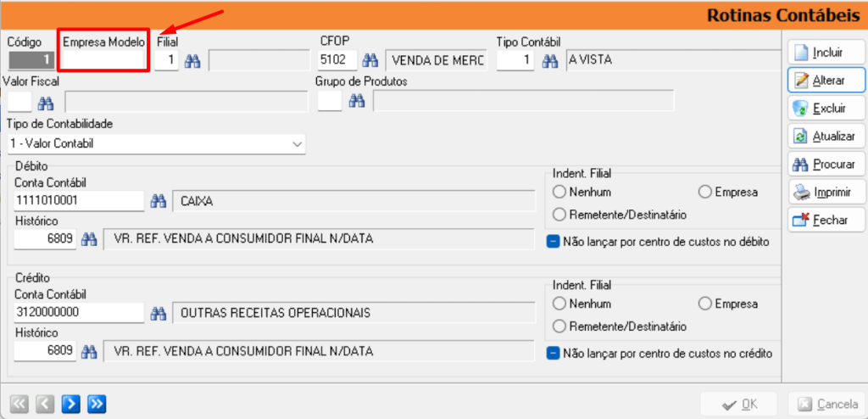Open the CFOP binoculars search
This screenshot has height=419, width=868.
[370, 60]
